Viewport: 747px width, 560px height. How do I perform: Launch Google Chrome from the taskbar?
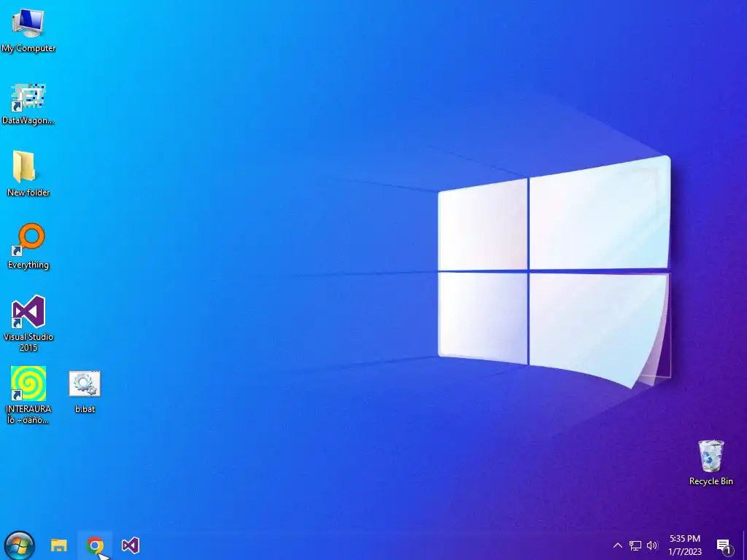coord(95,545)
